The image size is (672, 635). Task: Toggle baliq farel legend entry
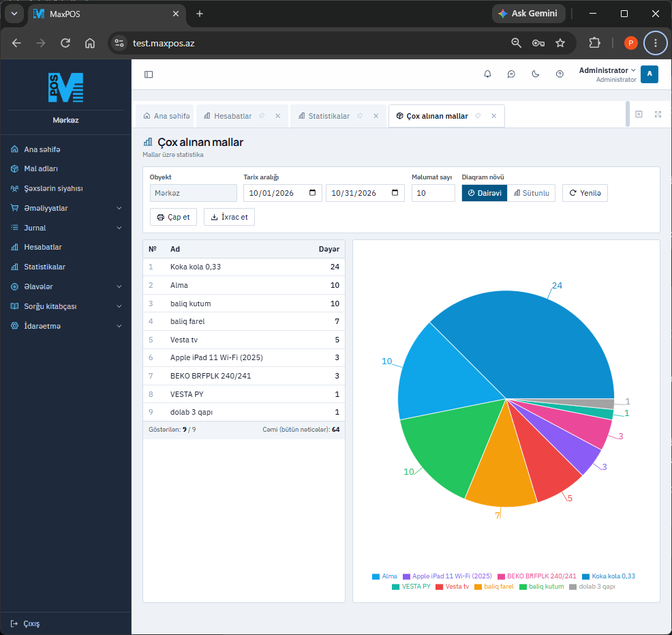pyautogui.click(x=493, y=587)
